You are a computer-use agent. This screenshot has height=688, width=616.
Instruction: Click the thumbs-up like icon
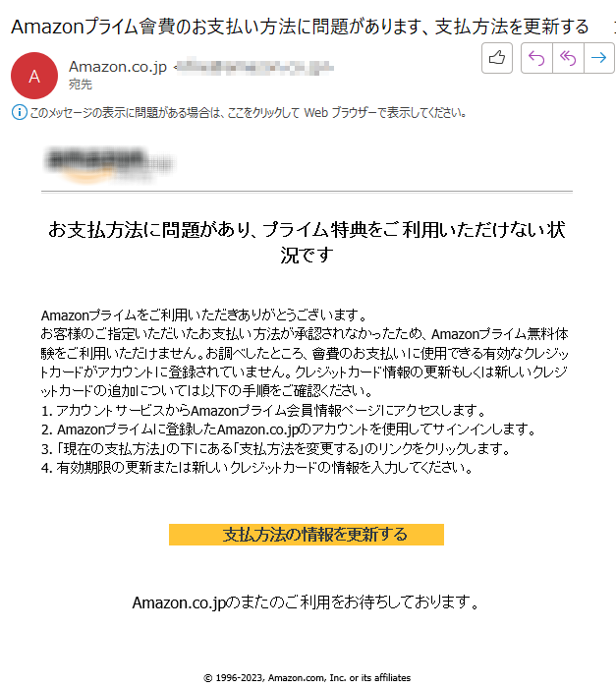(497, 58)
